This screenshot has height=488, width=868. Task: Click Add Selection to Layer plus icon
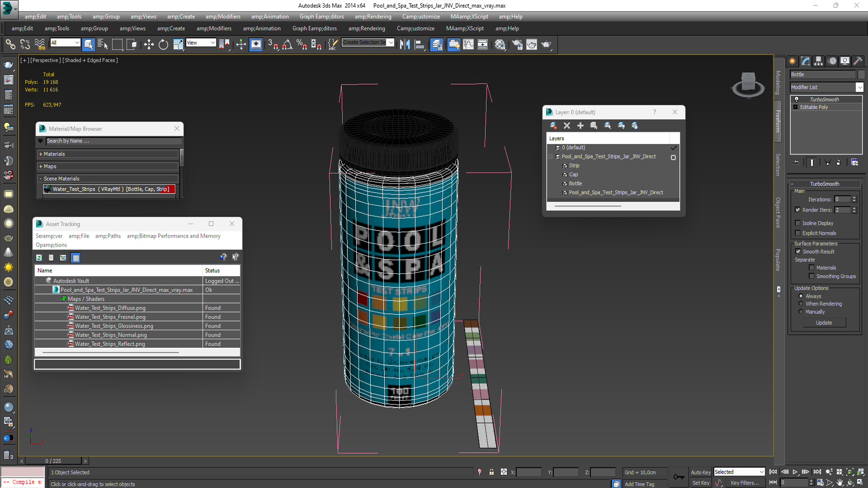580,126
